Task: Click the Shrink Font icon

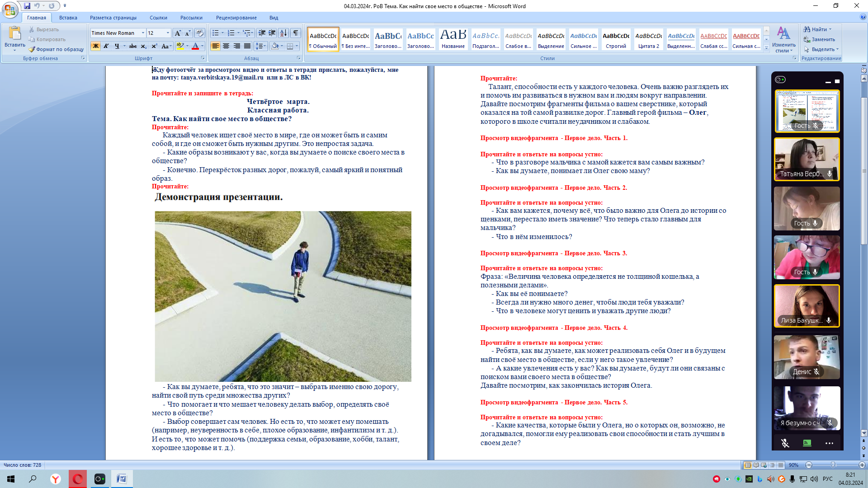Action: (188, 33)
